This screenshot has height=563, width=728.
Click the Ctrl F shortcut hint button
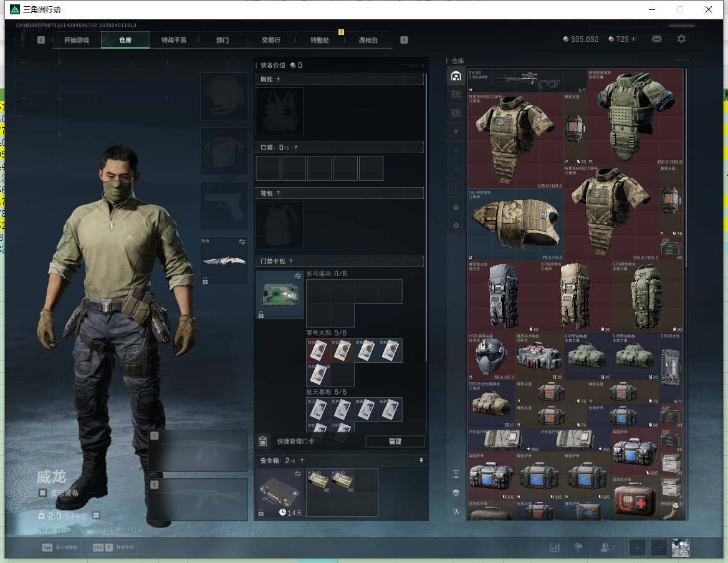113,547
